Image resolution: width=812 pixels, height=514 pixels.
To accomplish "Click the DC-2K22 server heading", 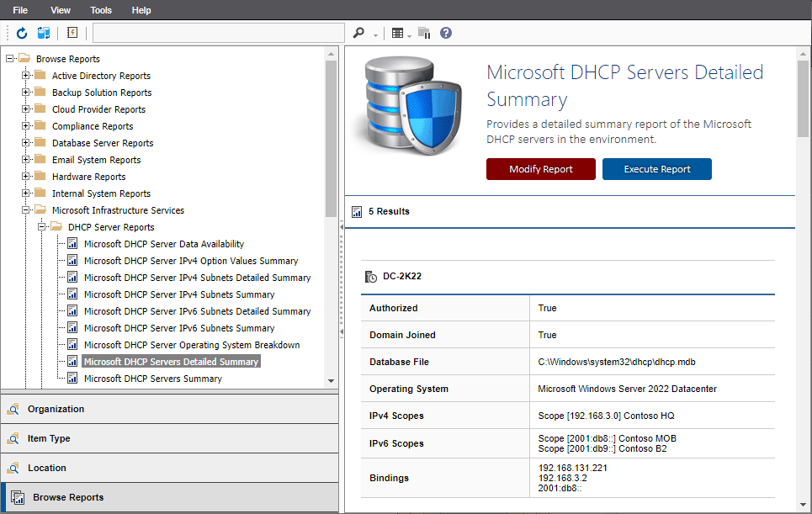I will coord(402,277).
